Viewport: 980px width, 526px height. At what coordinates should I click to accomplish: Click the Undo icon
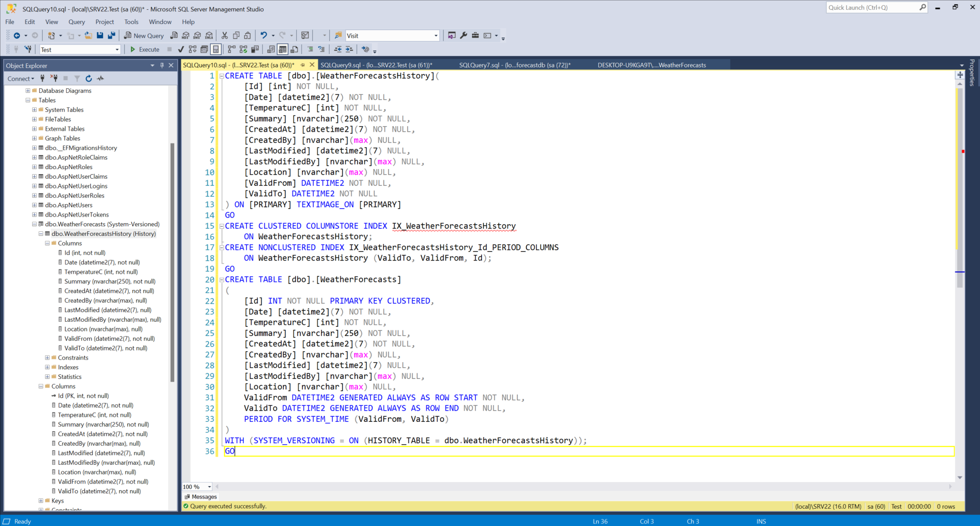click(264, 35)
